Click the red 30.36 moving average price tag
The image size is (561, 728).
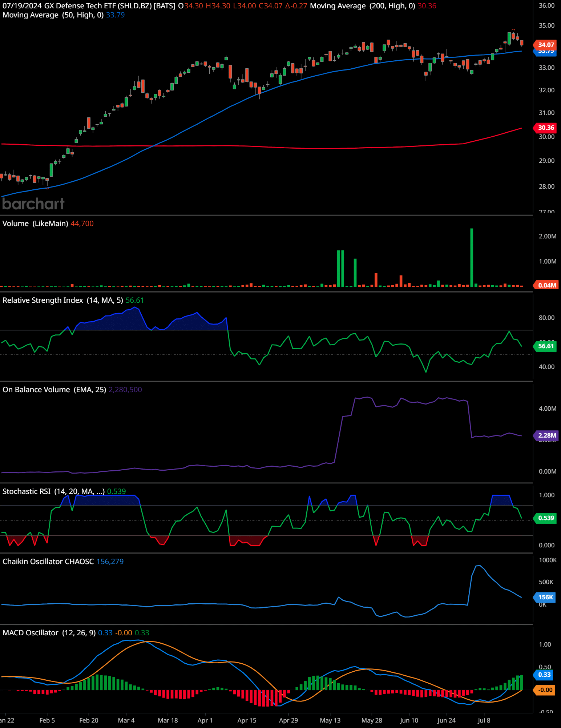(x=546, y=128)
